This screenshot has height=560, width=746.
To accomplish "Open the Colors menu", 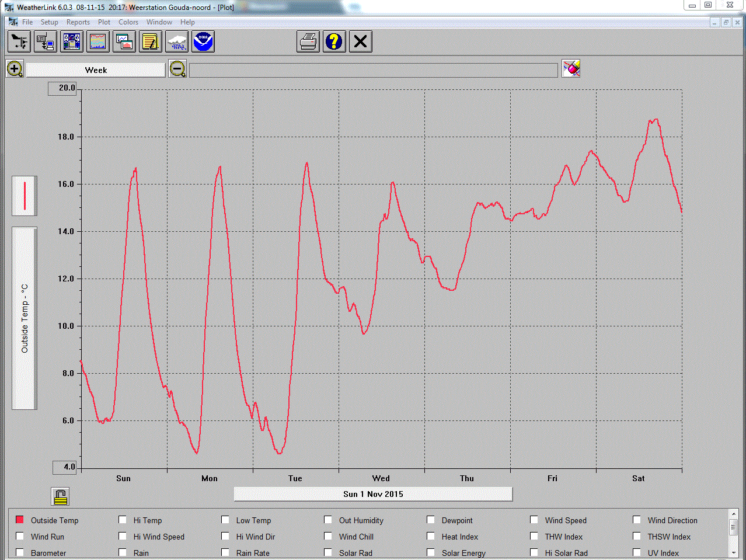I will (128, 22).
